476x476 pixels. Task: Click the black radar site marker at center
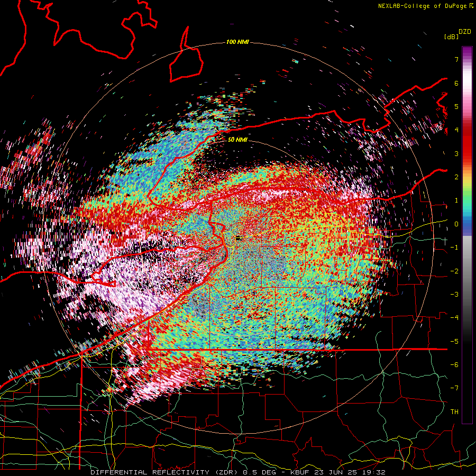pyautogui.click(x=239, y=239)
